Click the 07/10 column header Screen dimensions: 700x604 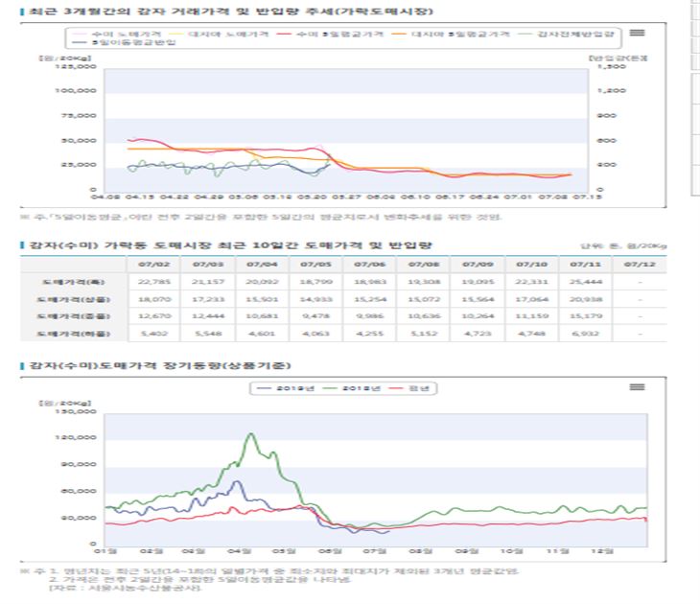tap(531, 265)
